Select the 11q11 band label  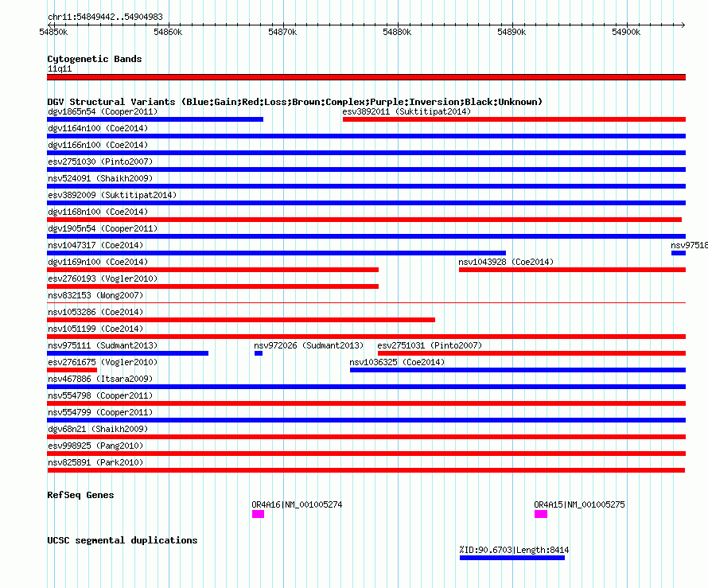(x=60, y=68)
